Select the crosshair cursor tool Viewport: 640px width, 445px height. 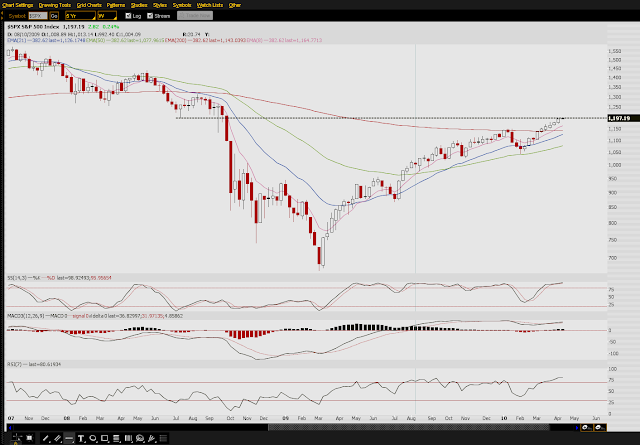coord(17,438)
